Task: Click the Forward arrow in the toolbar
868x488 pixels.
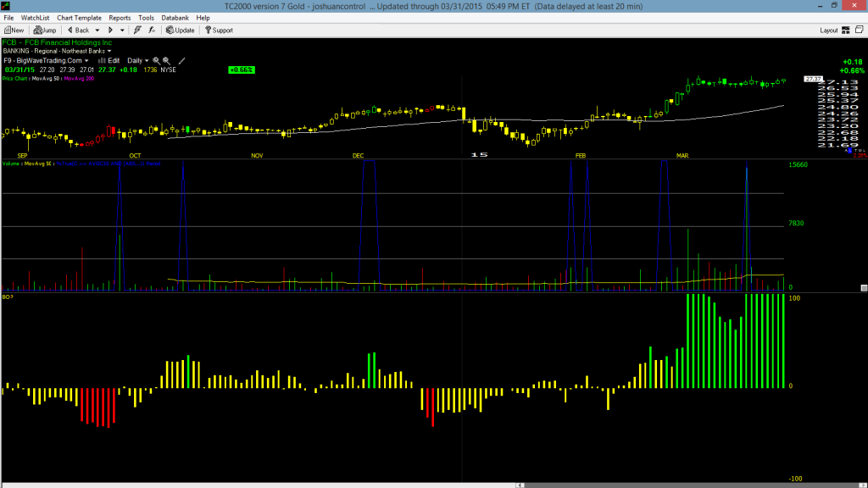Action: tap(110, 30)
